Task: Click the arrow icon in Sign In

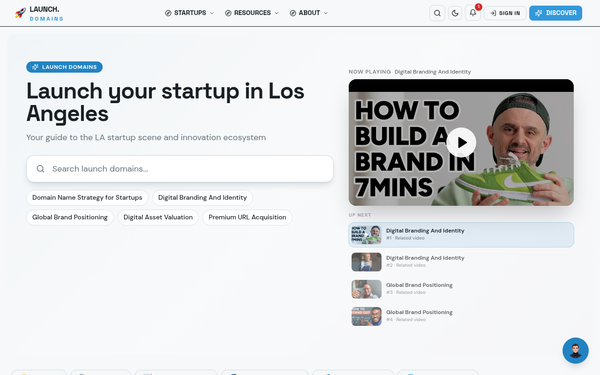Action: coord(493,13)
